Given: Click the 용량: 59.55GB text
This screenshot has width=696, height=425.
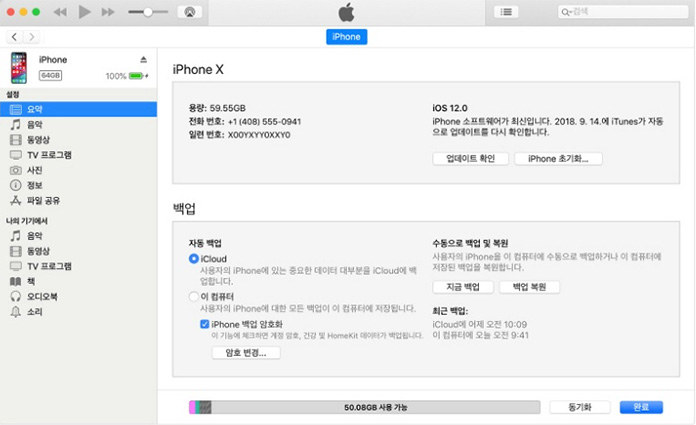Looking at the screenshot, I should pyautogui.click(x=217, y=108).
